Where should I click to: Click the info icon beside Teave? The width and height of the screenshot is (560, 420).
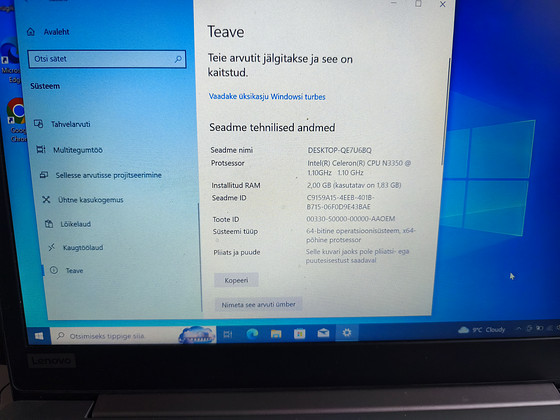tap(54, 270)
